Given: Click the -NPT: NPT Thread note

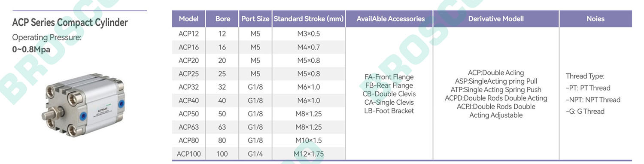Looking at the screenshot, I should tap(593, 100).
